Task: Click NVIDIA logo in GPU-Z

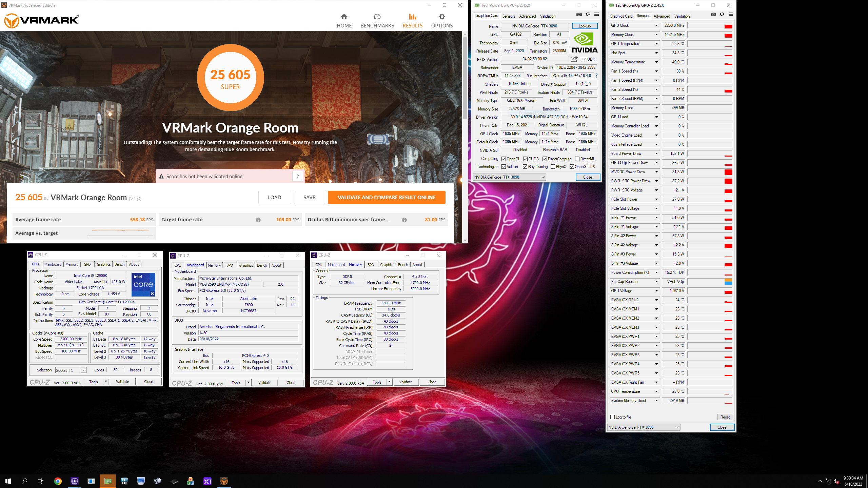Action: 585,43
